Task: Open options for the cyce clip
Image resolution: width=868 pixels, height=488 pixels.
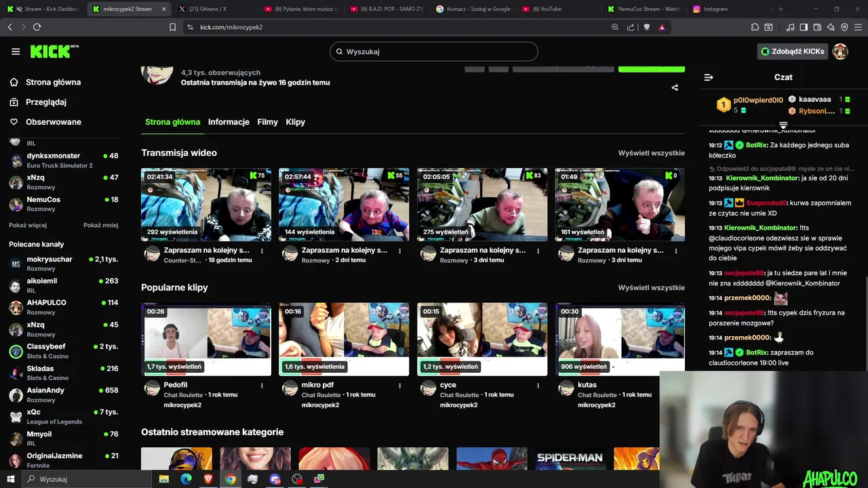Action: [x=538, y=386]
